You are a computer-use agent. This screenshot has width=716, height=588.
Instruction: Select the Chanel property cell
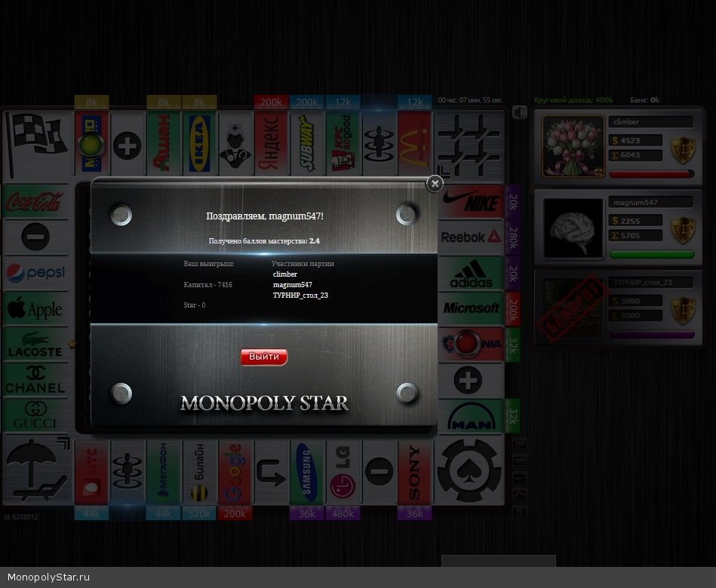[x=35, y=380]
